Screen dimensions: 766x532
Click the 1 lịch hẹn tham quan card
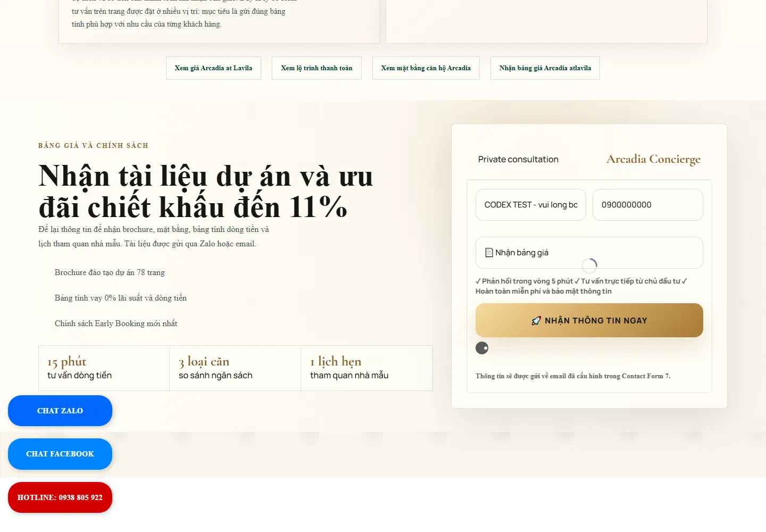(x=367, y=368)
